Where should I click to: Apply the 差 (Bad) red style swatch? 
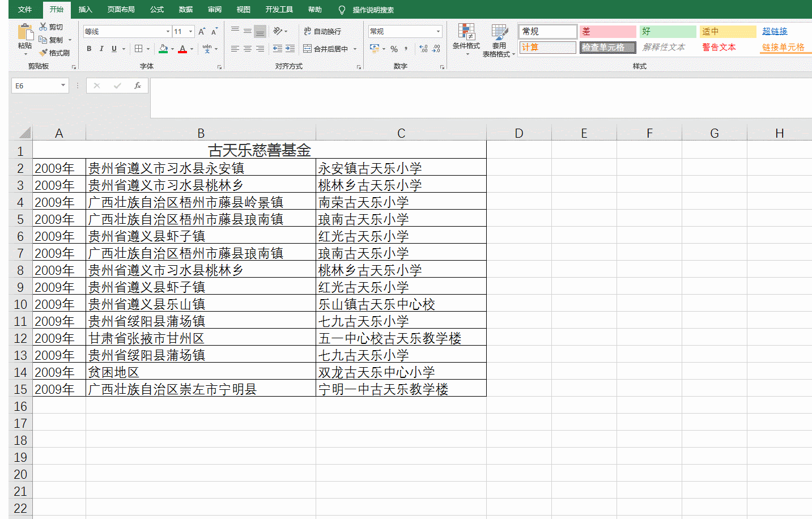pyautogui.click(x=607, y=31)
